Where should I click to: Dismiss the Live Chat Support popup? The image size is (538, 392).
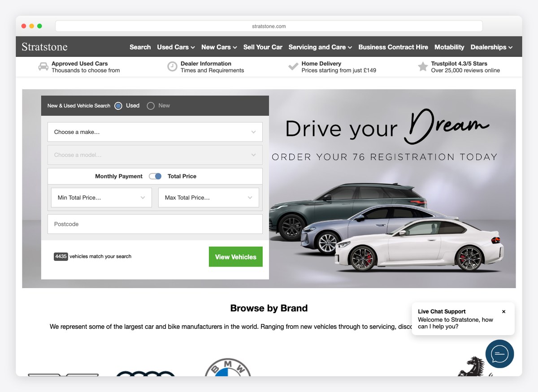[x=503, y=311]
